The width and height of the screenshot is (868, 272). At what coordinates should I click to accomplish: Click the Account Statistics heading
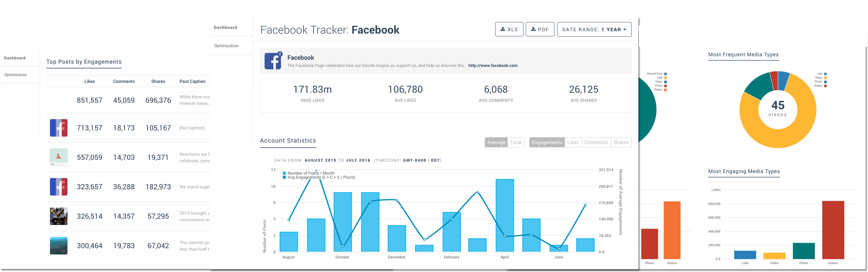(288, 141)
